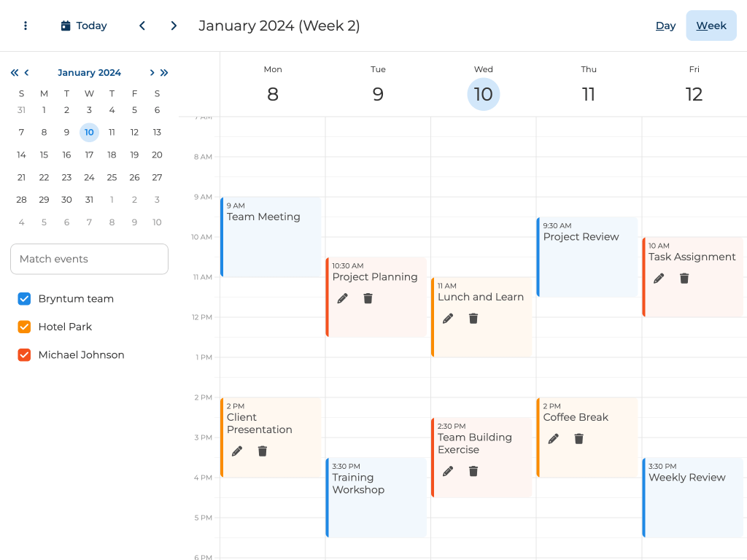
Task: Edit the Coffee Break event
Action: point(554,439)
